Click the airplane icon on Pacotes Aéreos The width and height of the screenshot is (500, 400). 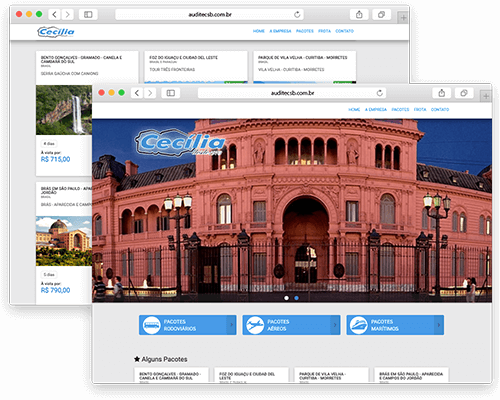coord(255,325)
